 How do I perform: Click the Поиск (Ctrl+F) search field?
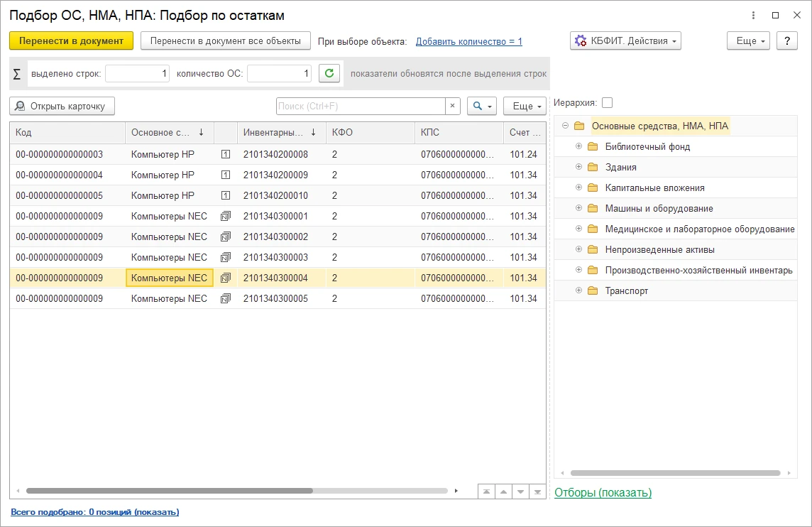tap(361, 106)
